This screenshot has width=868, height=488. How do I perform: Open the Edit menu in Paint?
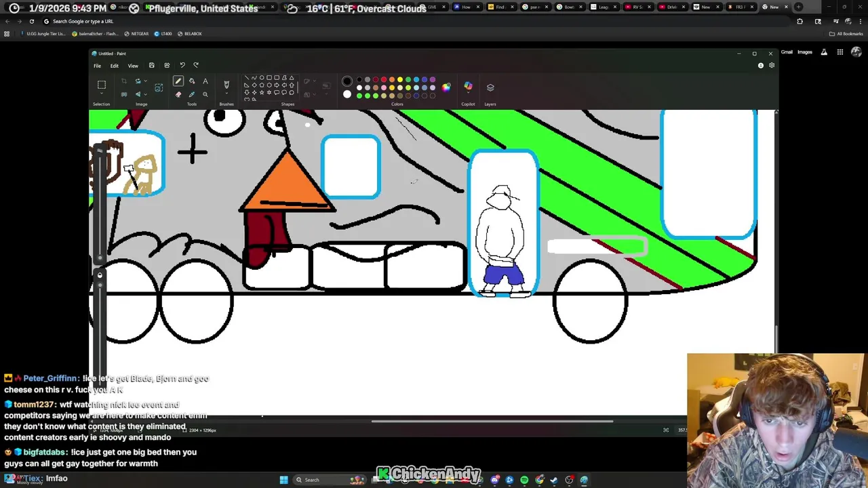[x=114, y=66]
